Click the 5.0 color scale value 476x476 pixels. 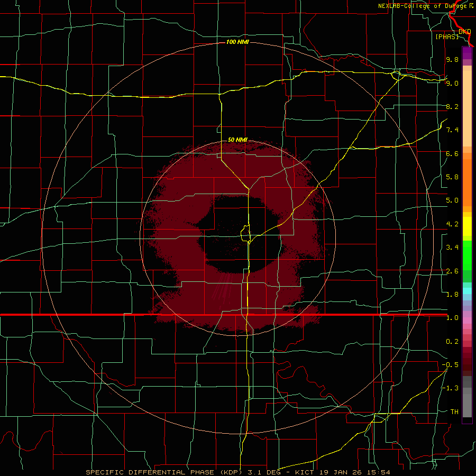(452, 200)
